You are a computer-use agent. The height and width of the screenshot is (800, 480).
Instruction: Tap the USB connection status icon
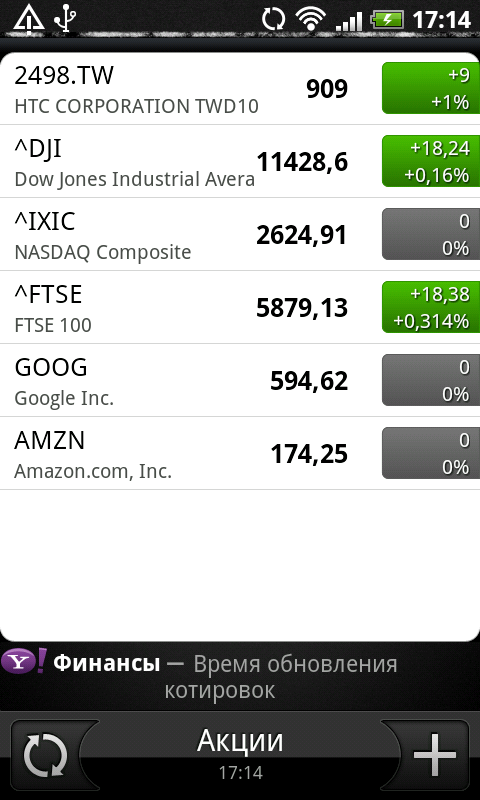(x=66, y=20)
